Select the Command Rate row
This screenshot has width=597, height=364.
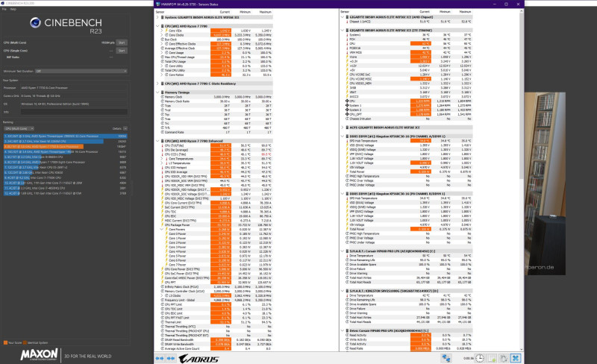[215, 132]
